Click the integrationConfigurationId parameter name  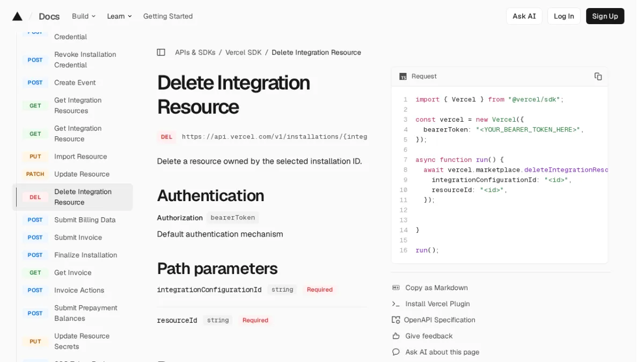click(209, 290)
